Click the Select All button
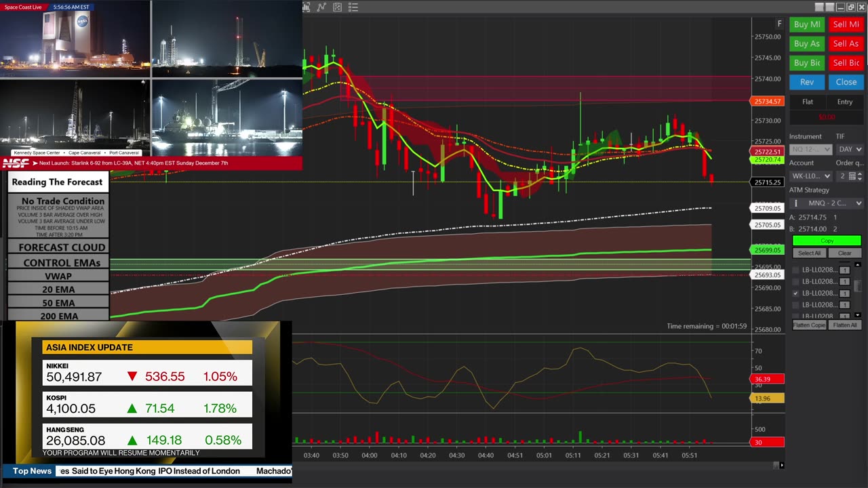This screenshot has height=488, width=868. pos(810,253)
